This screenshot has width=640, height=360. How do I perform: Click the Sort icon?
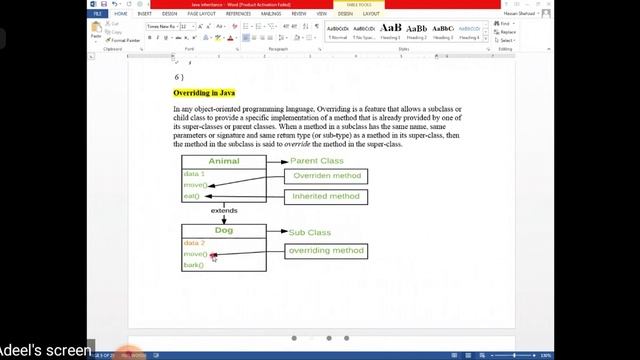click(x=306, y=27)
